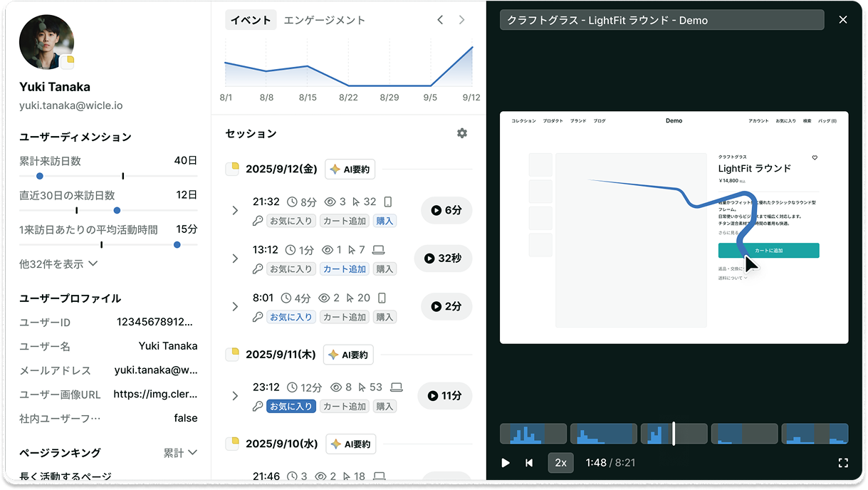Expand the 21:32 session row

click(x=235, y=211)
